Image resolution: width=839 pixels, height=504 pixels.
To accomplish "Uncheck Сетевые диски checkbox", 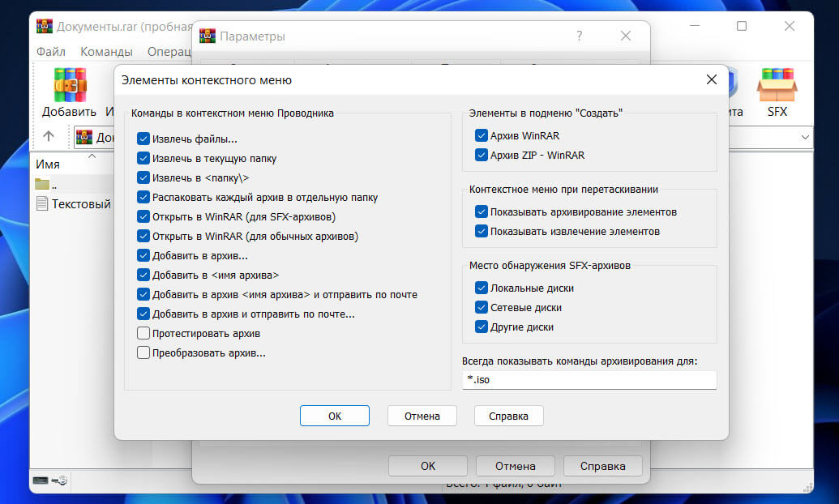I will click(x=481, y=308).
